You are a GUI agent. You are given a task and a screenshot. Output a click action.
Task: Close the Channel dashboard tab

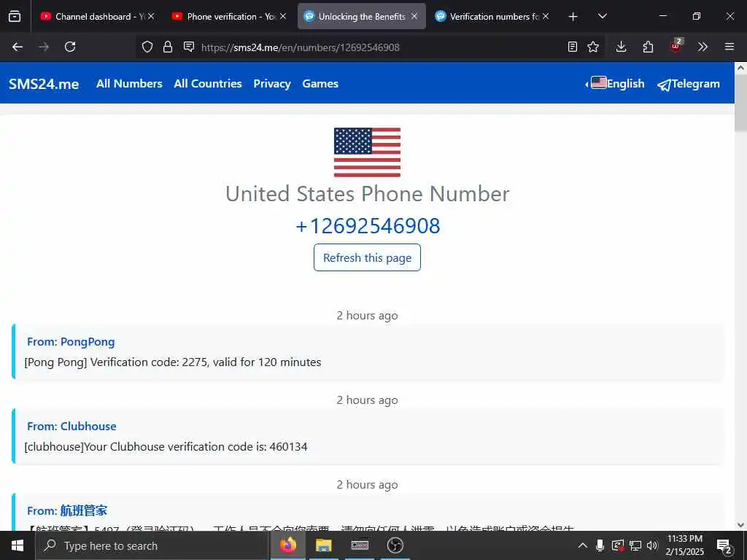point(151,16)
